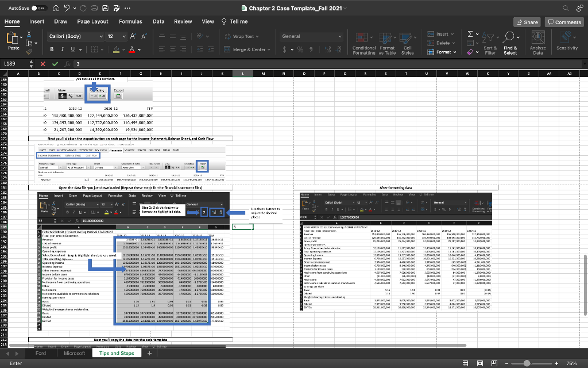588x368 pixels.
Task: Open the Page Layout ribbon tab
Action: pos(92,21)
